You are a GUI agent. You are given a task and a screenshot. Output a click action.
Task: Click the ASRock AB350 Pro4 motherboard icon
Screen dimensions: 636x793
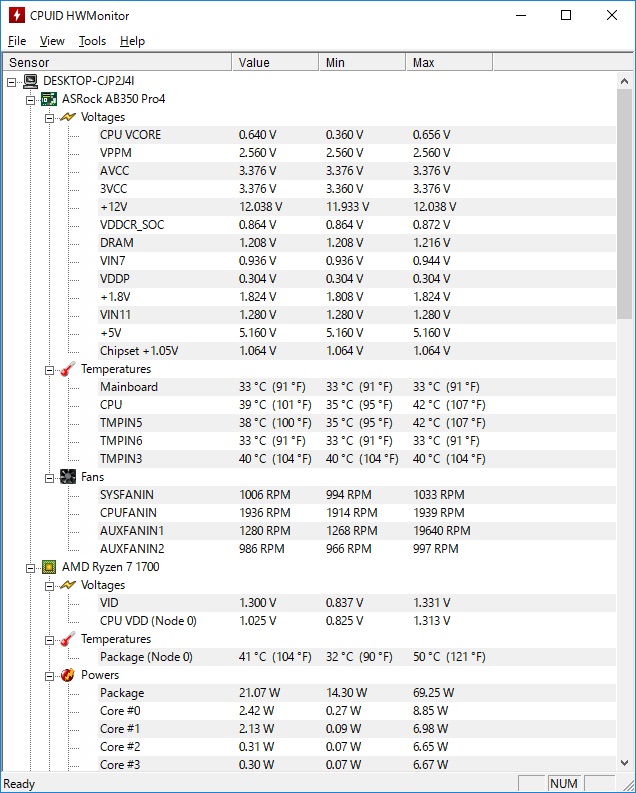tap(49, 99)
